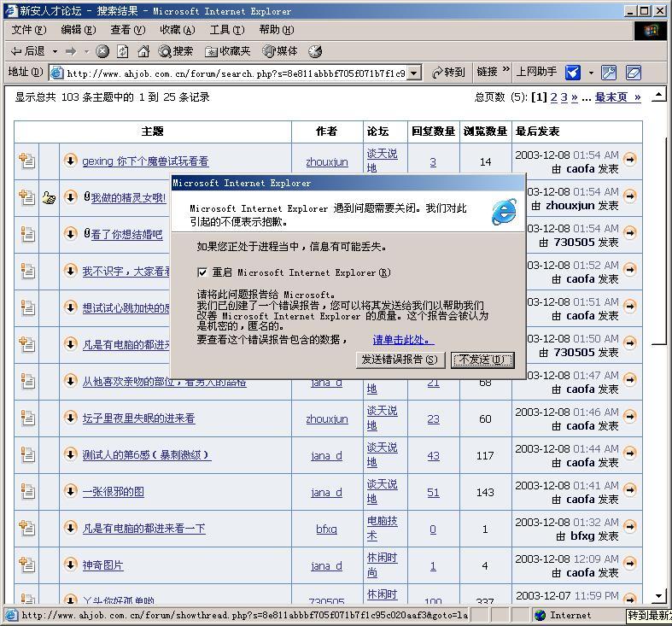The width and height of the screenshot is (672, 626).
Task: Open the Forward button history dropdown
Action: [86, 52]
